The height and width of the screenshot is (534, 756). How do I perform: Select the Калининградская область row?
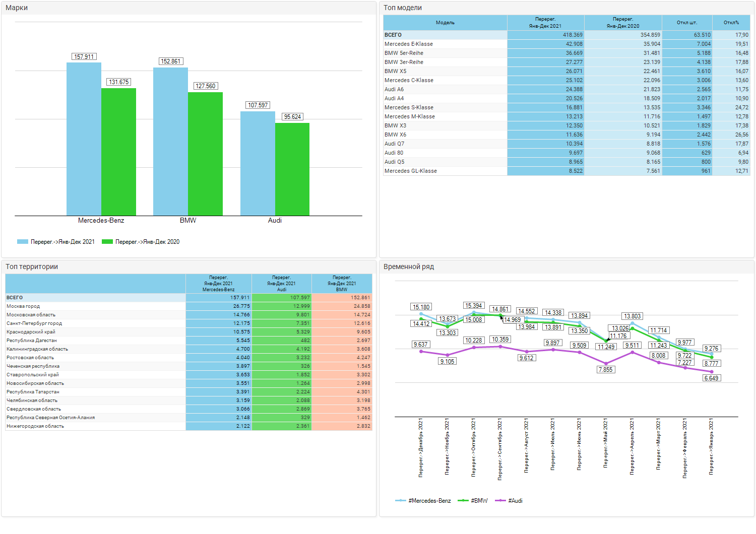pos(188,349)
